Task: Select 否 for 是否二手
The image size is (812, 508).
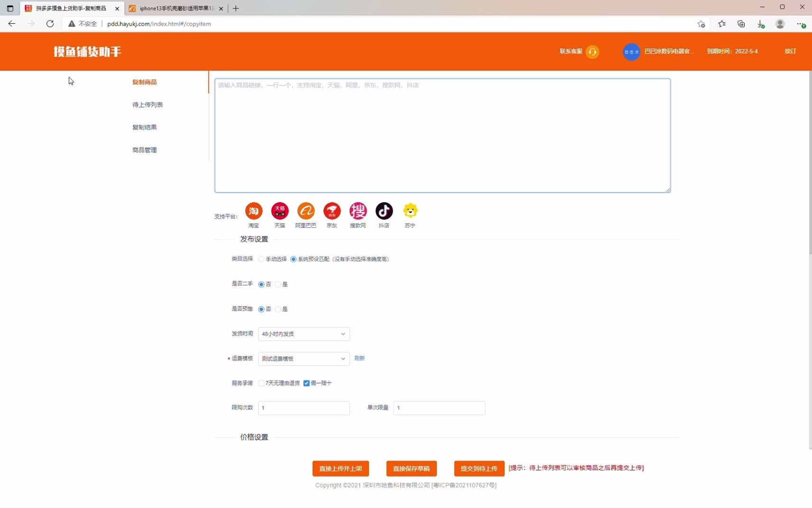Action: point(261,284)
